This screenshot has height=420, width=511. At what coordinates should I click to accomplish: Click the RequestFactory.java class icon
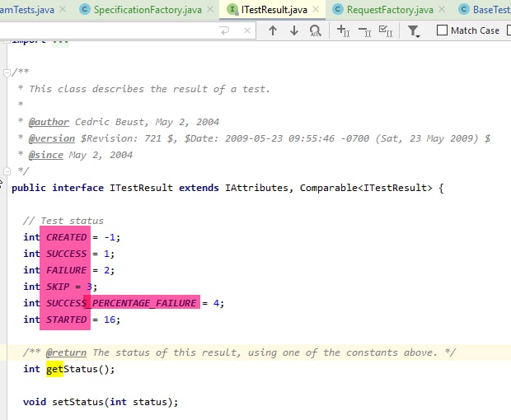tap(338, 9)
